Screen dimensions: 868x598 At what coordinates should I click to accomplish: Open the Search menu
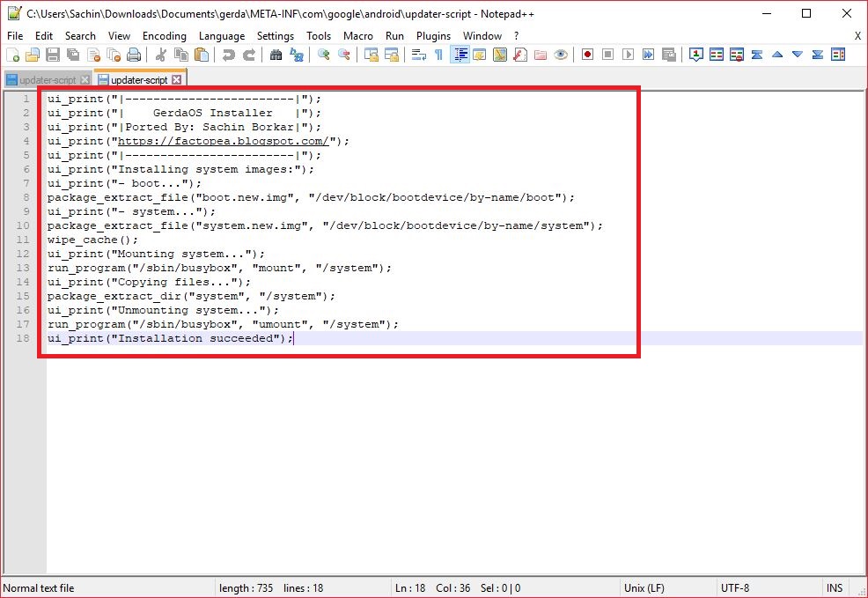coord(80,36)
